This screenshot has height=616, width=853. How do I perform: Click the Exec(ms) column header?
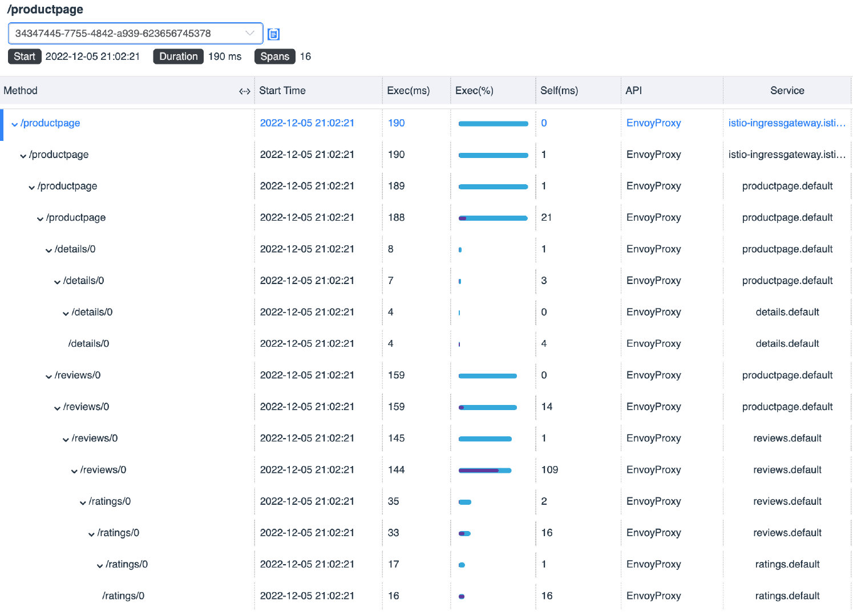tap(408, 91)
